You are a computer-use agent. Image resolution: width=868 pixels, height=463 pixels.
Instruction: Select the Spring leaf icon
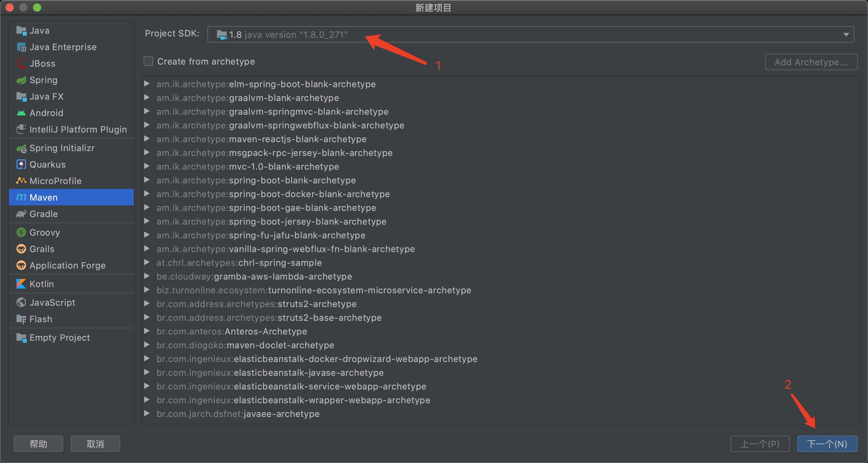[21, 80]
